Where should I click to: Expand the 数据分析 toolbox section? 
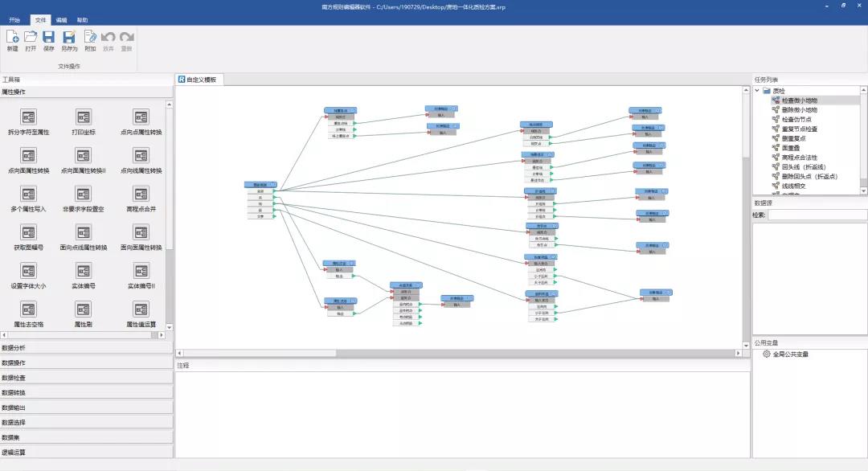pos(86,348)
